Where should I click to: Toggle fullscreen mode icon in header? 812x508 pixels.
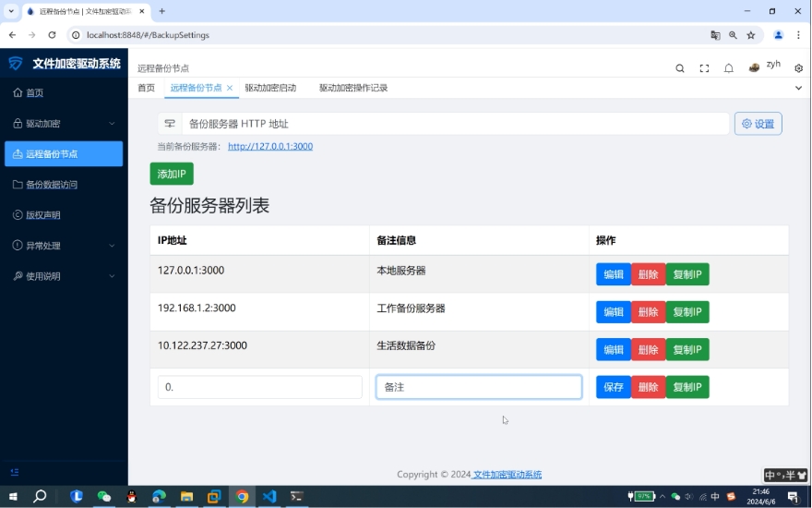point(704,68)
